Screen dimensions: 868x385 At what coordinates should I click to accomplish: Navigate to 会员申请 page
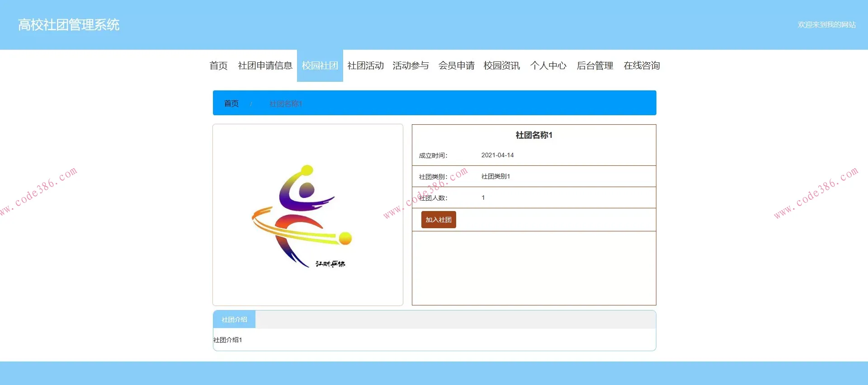[x=456, y=66]
